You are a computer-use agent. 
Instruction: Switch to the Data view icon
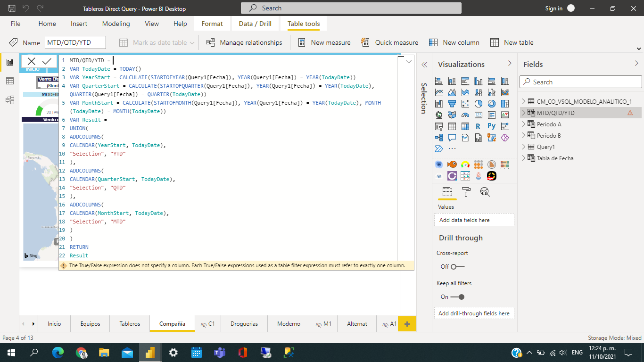point(9,81)
